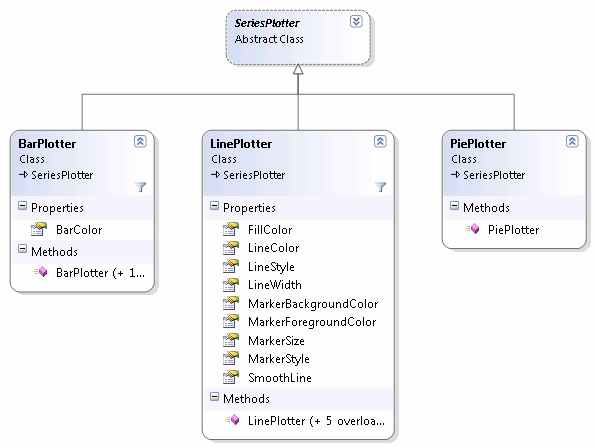Click the MarkerSize property icon
The height and width of the screenshot is (448, 595).
(x=231, y=340)
